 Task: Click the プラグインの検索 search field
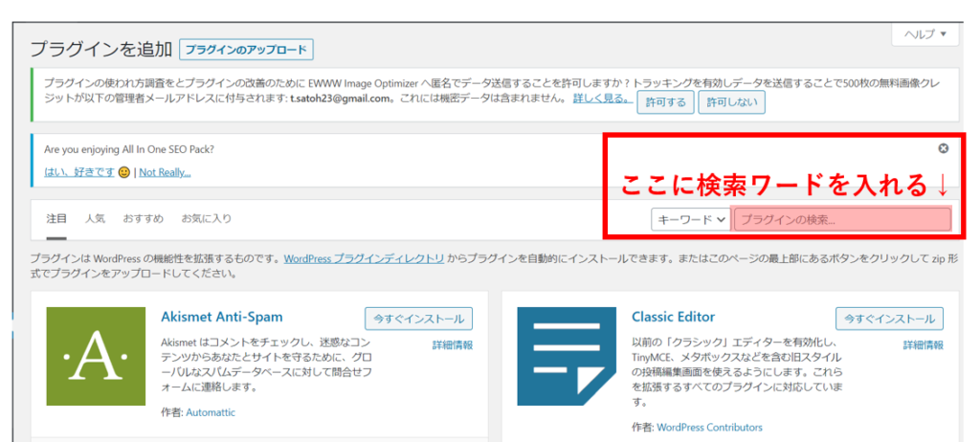(842, 219)
